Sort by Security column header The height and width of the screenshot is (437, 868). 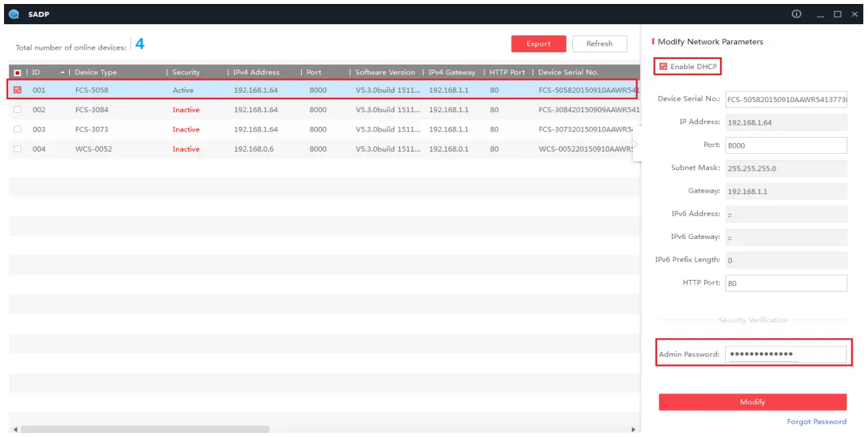pyautogui.click(x=186, y=72)
